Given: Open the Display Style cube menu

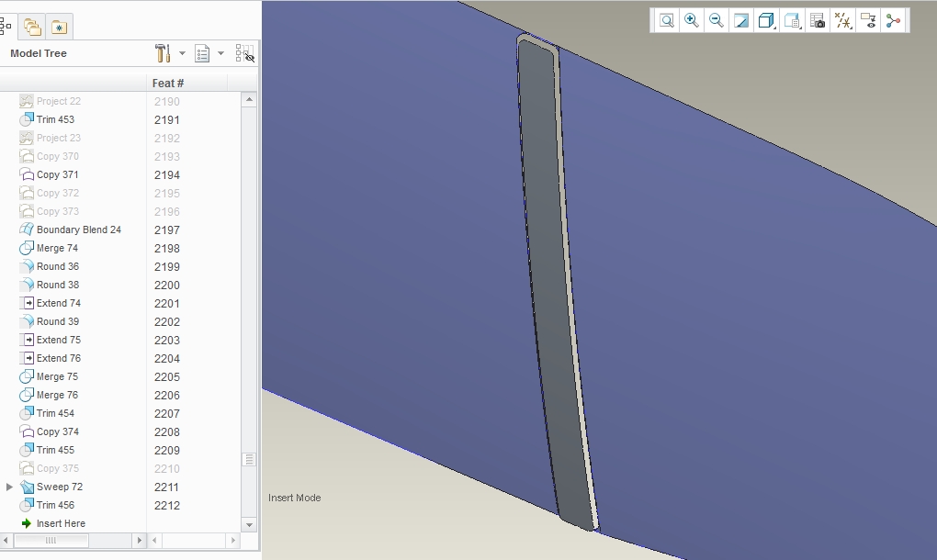Looking at the screenshot, I should 766,21.
